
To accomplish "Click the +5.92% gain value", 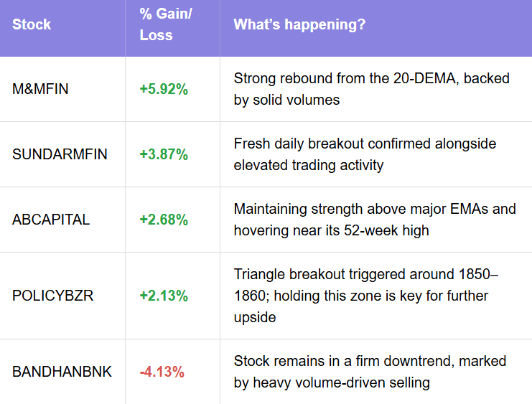I will pos(164,89).
